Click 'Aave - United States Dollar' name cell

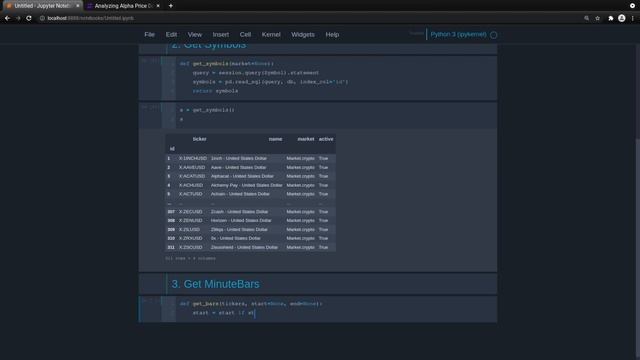[x=238, y=167]
